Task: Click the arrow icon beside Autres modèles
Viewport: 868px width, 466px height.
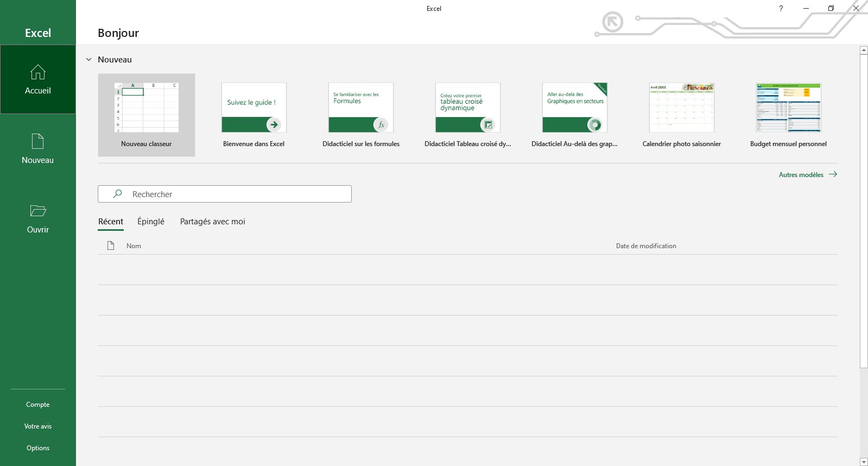Action: pos(833,174)
